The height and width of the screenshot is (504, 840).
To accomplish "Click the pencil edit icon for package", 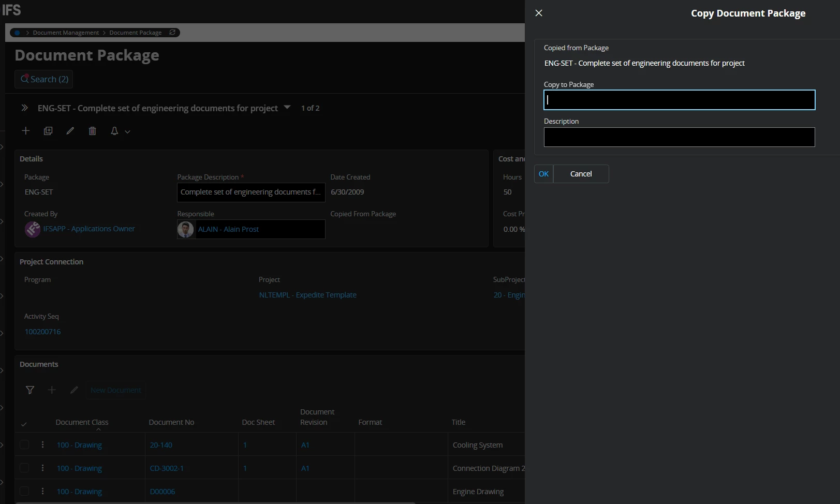I will point(70,131).
